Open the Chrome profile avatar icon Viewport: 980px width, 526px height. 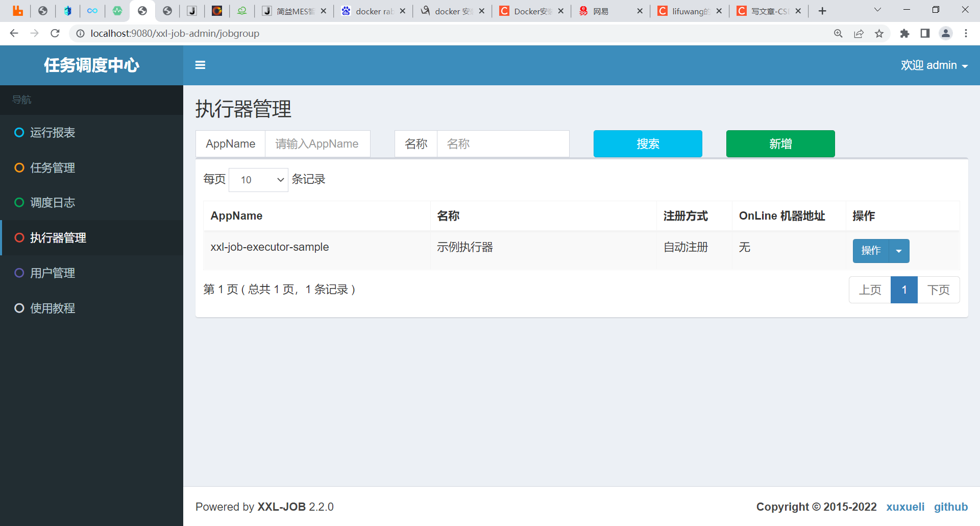tap(946, 33)
